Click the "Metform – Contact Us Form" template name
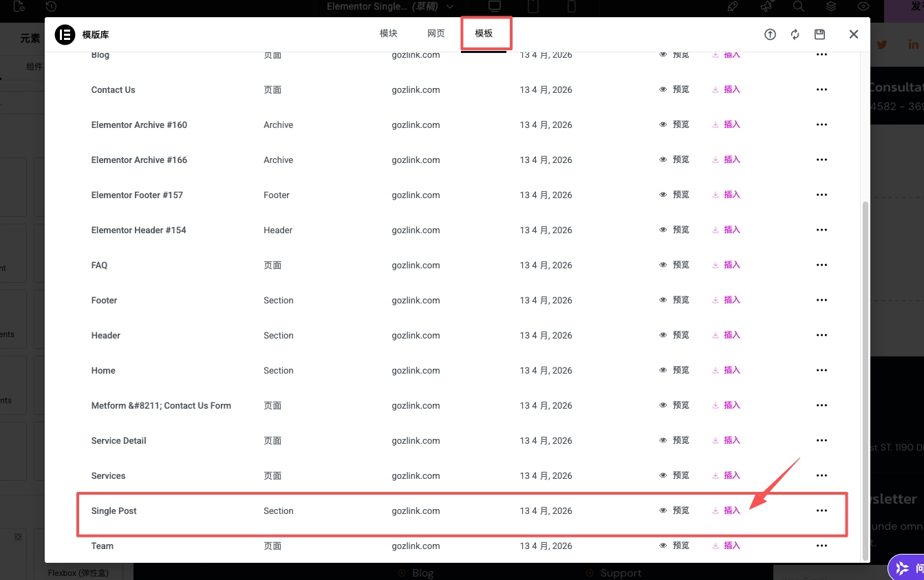Image resolution: width=924 pixels, height=580 pixels. point(161,406)
